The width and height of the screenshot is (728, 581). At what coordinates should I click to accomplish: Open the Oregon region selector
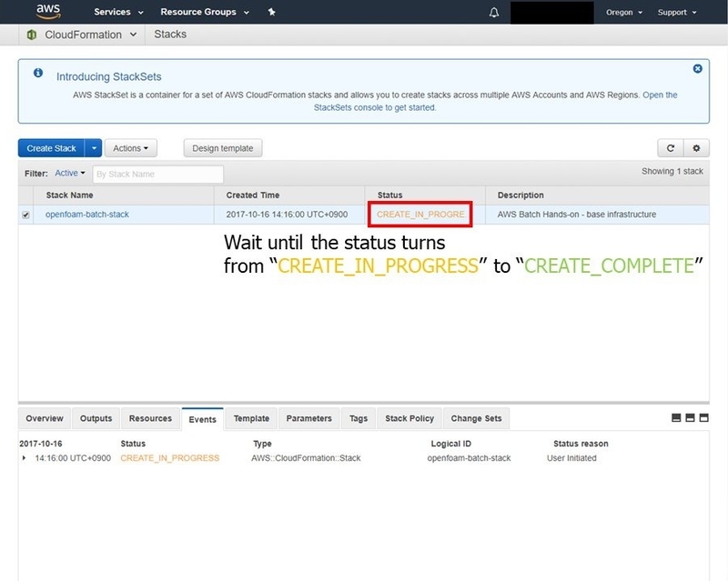point(624,13)
